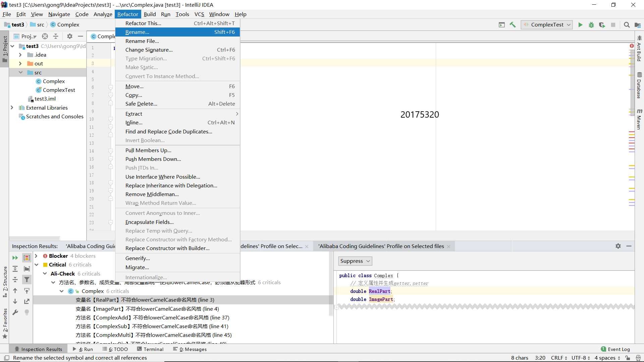This screenshot has width=644, height=362.
Task: Open Project panel settings gear
Action: click(x=70, y=36)
